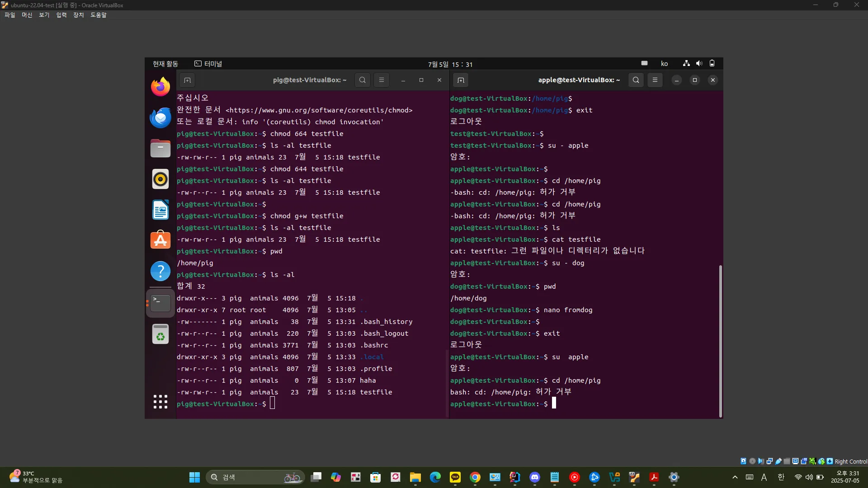Click the shared folders status icon
Image resolution: width=868 pixels, height=488 pixels.
click(787, 461)
